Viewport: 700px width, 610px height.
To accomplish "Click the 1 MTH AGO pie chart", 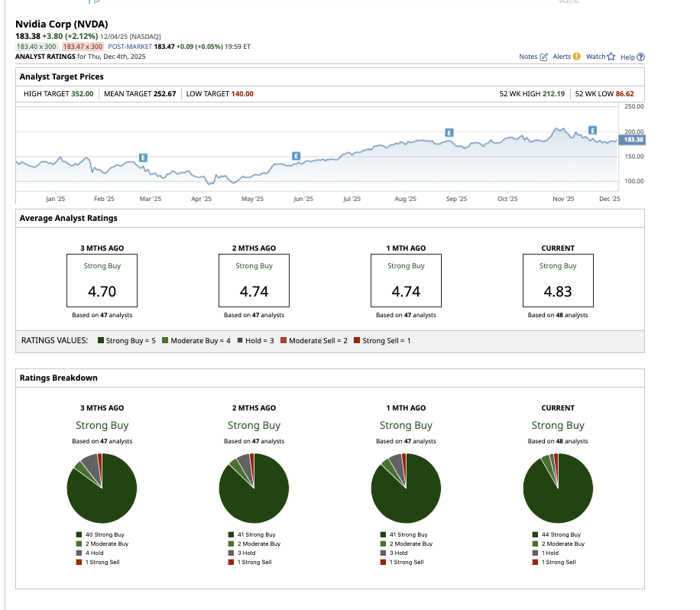I will 406,488.
